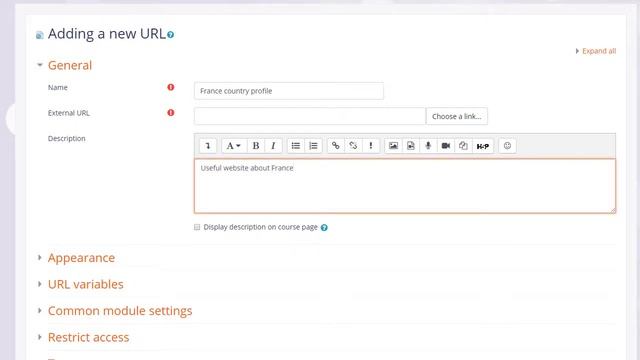Screen dimensions: 640x360
Task: Click the Choose a link button
Action: point(457,116)
